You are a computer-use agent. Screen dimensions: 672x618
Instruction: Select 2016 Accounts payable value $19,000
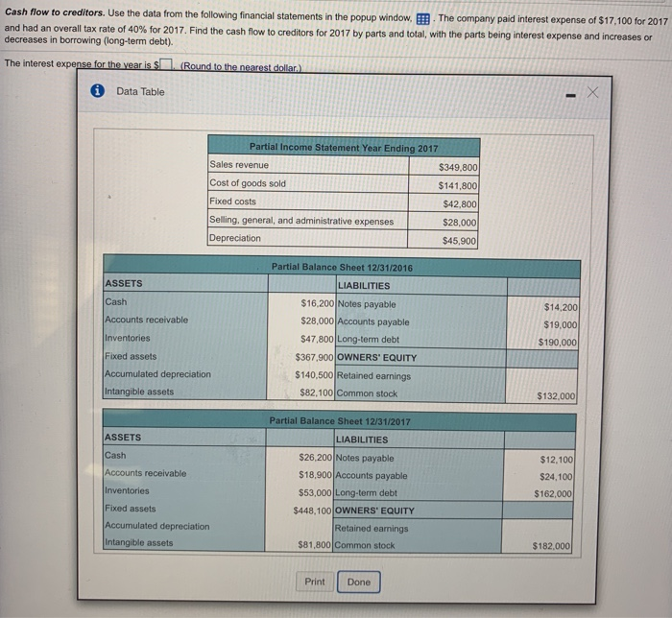click(560, 324)
